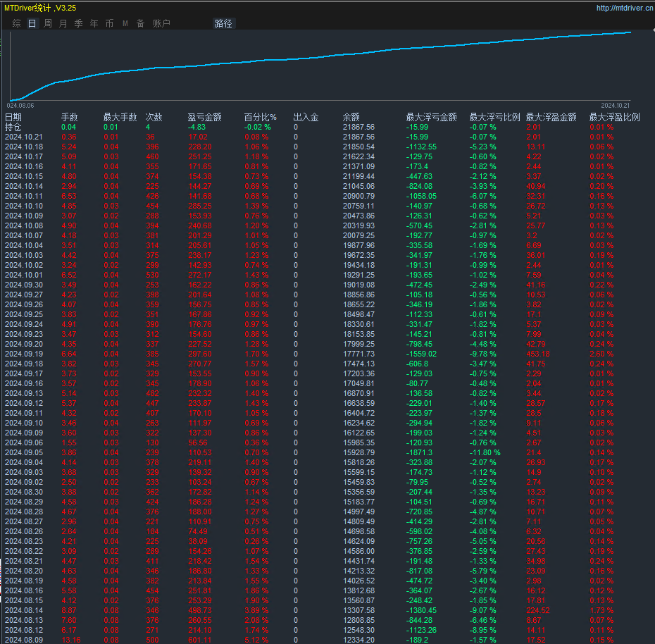Viewport: 655px width, 644px height.
Task: Click the profit value 297.60
Action: point(200,354)
